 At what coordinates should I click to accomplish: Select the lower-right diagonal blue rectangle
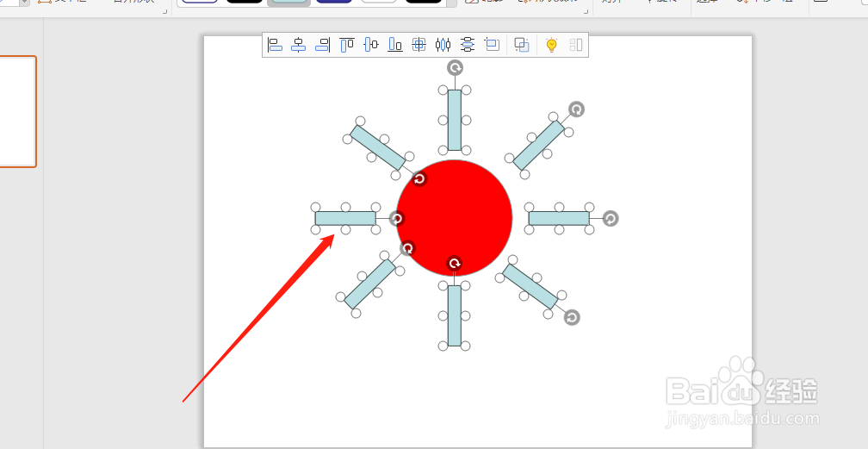[x=530, y=286]
